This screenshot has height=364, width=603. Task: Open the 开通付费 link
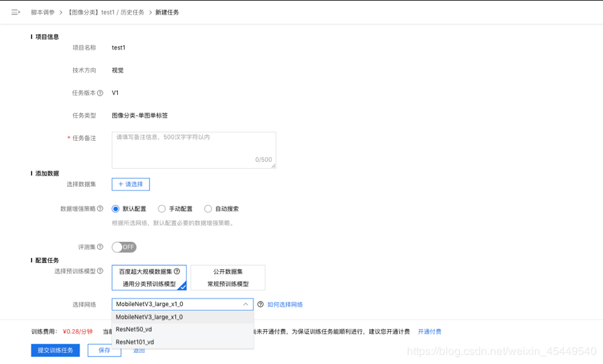[x=429, y=332]
